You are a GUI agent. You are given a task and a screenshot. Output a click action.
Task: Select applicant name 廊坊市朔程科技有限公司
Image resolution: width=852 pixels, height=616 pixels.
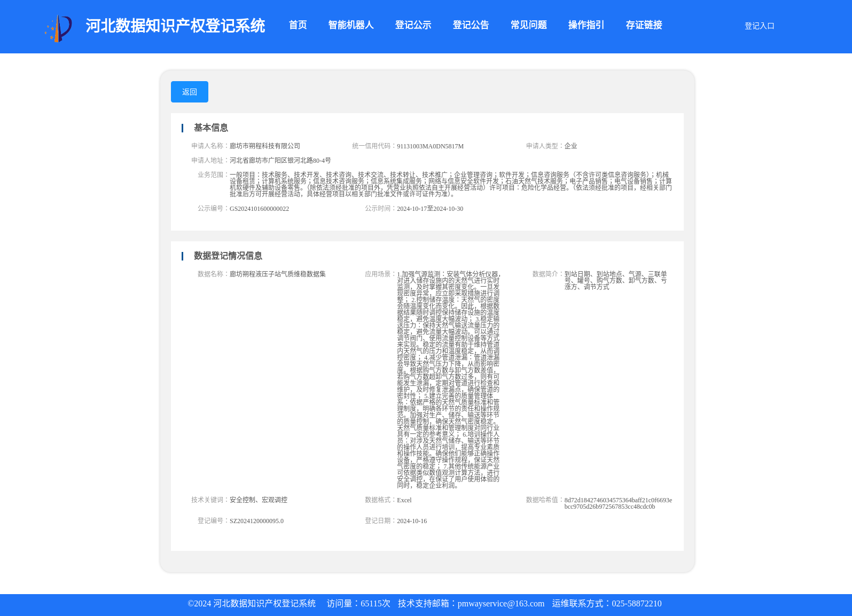265,146
